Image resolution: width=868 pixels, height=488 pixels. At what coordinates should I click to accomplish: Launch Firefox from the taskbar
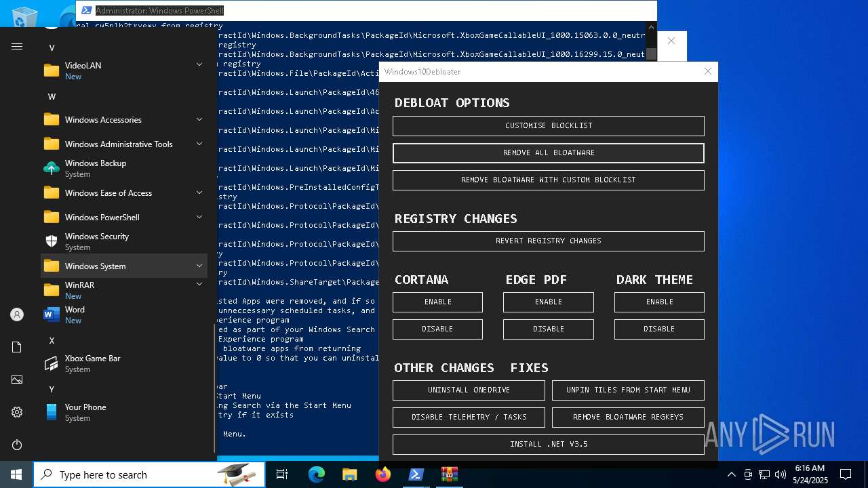click(x=383, y=474)
